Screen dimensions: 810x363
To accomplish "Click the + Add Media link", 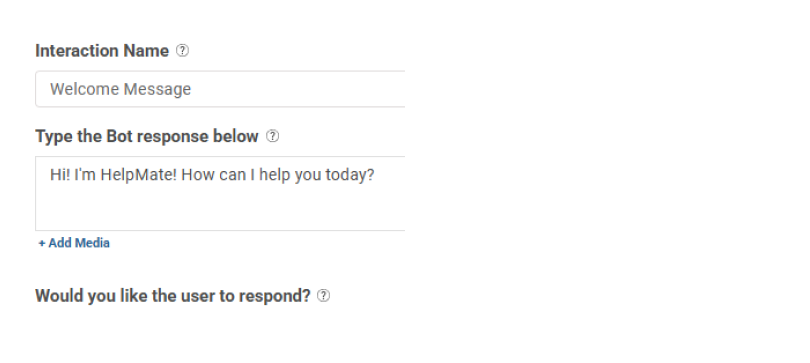I will pyautogui.click(x=74, y=243).
